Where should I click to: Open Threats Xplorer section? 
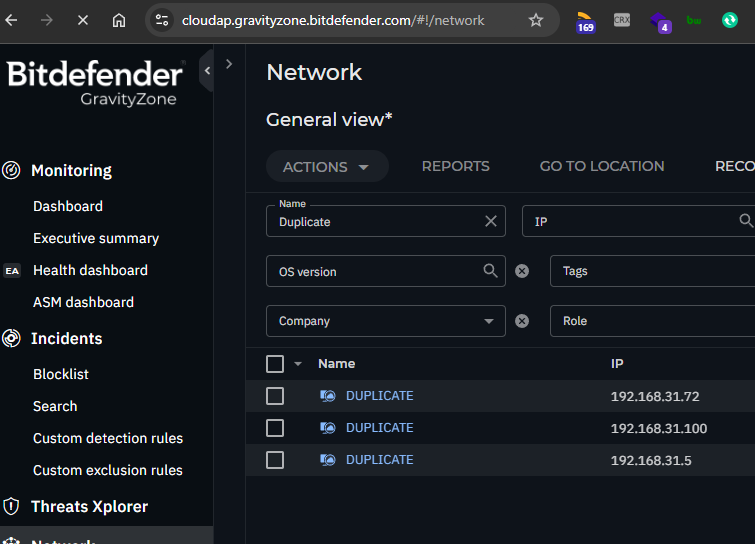(90, 506)
